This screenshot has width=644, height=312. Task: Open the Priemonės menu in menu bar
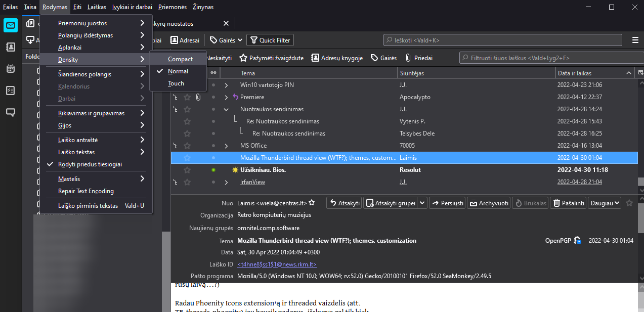(x=172, y=7)
